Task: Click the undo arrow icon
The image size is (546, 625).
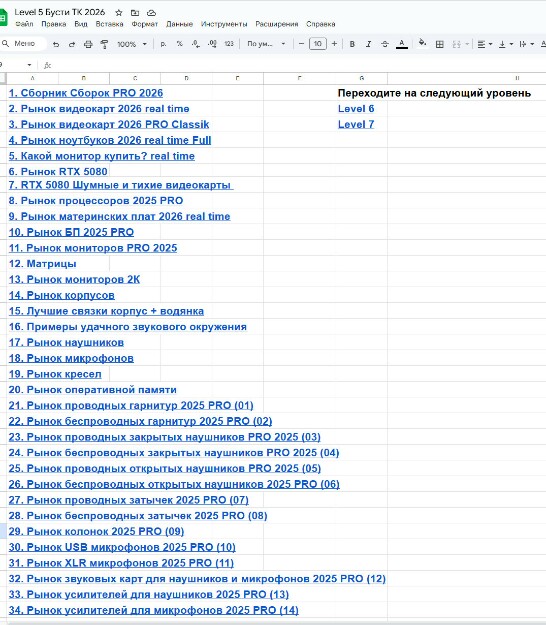Action: [56, 44]
